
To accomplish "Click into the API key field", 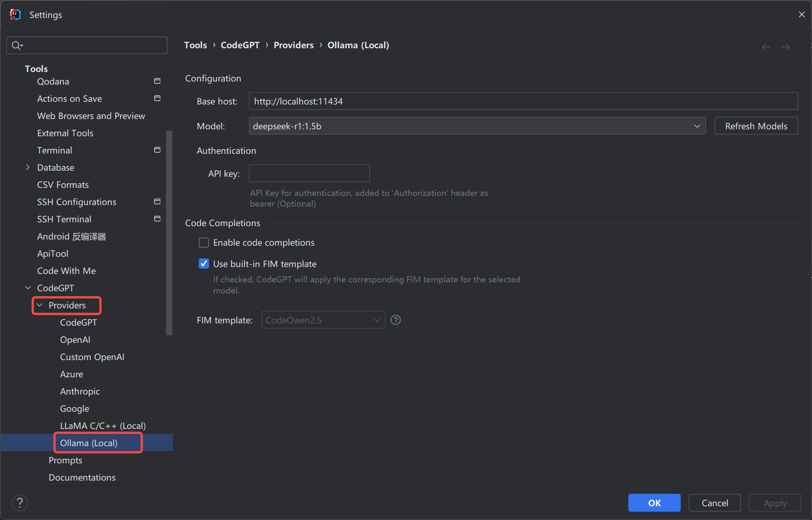I will click(309, 173).
